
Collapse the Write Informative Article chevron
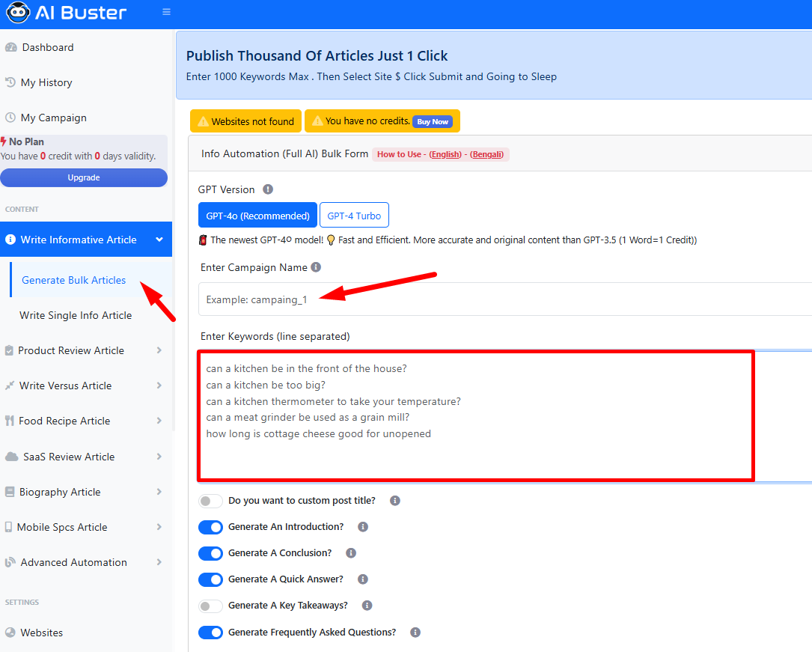click(159, 240)
